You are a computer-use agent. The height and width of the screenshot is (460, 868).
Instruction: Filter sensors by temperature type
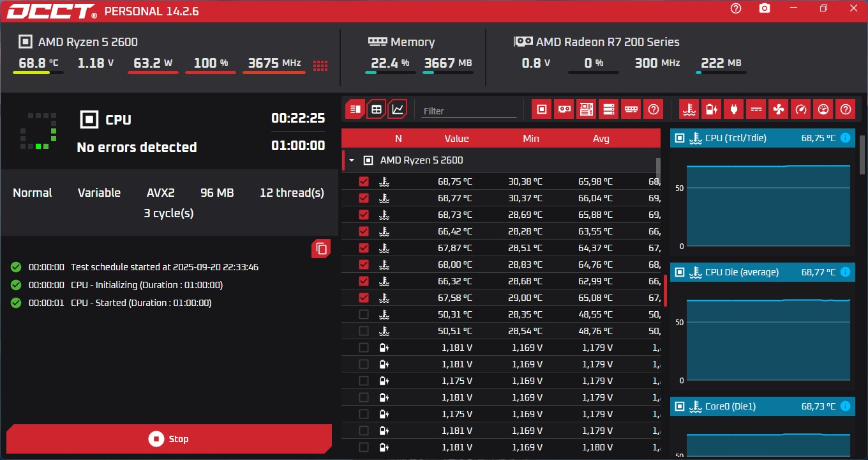[x=688, y=109]
